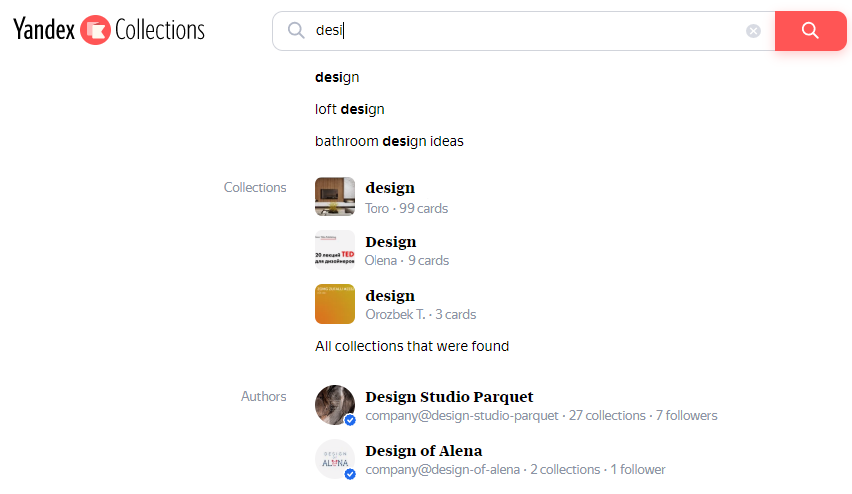Open the "design" collection by Orozbek T.
Image resolution: width=852 pixels, height=494 pixels.
click(390, 296)
